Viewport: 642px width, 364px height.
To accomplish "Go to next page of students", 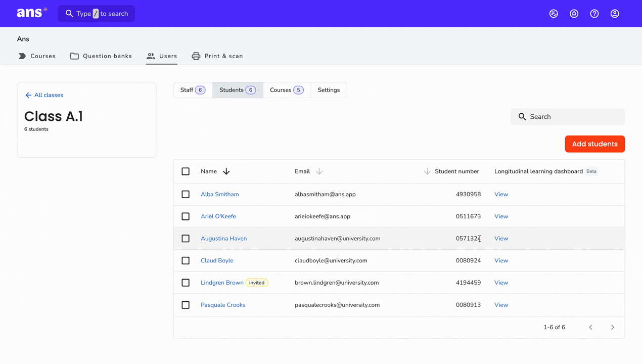I will (x=613, y=327).
